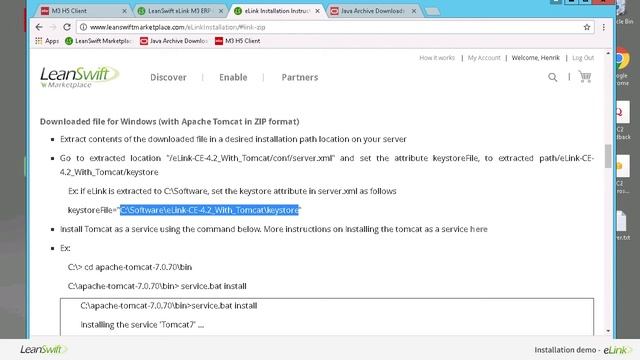Screen dimensions: 640x360
Task: Switch to the M3 H5 Client tab
Action: [x=84, y=11]
